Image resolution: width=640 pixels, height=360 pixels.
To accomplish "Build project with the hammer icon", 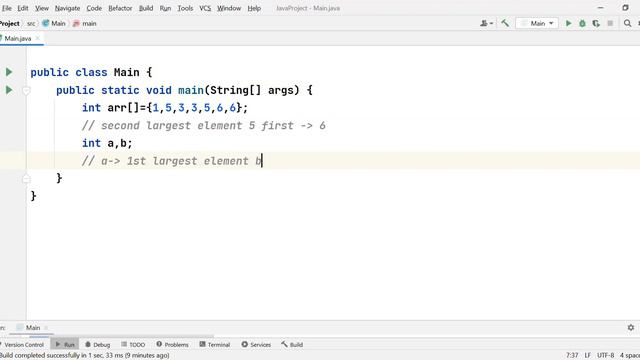I will (505, 23).
